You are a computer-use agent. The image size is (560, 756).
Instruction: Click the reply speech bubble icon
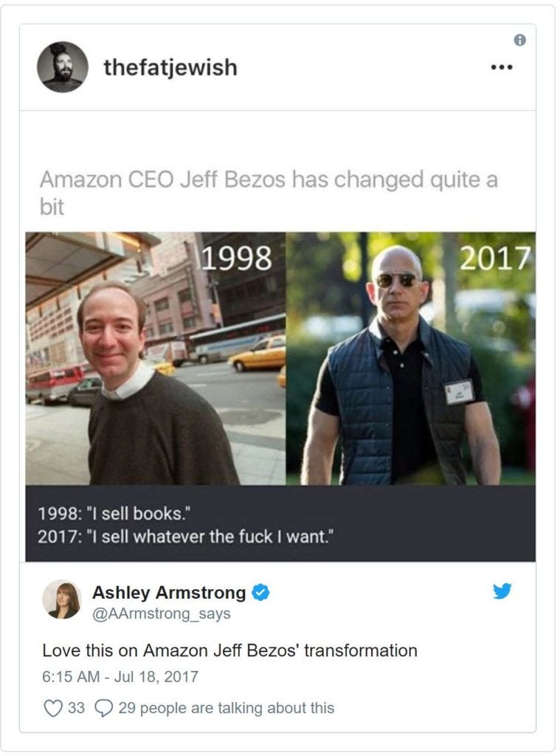103,708
